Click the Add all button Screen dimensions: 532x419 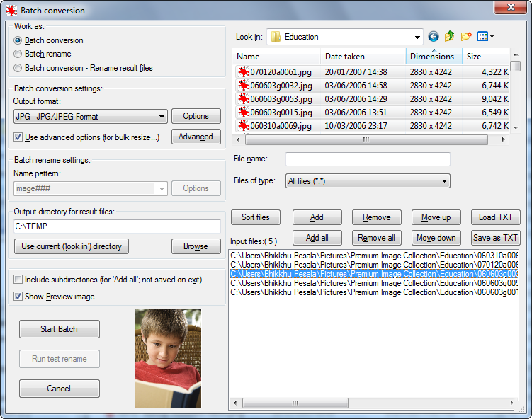(x=317, y=238)
